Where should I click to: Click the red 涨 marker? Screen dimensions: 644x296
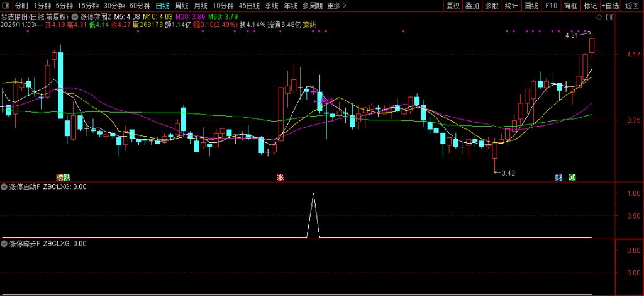coord(280,178)
